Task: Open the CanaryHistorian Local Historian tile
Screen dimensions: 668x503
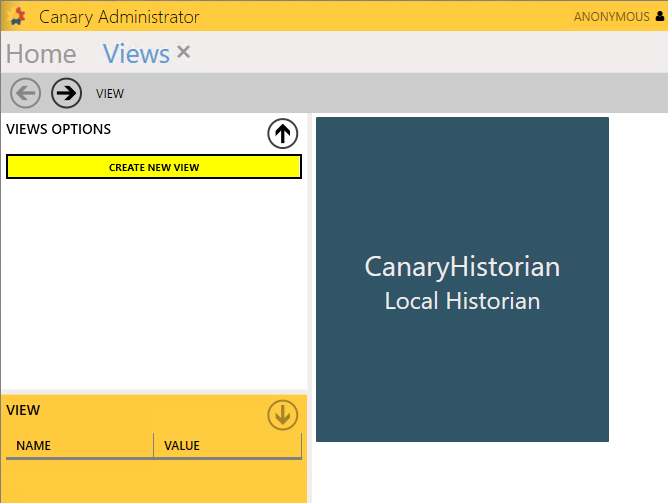Action: coord(462,279)
